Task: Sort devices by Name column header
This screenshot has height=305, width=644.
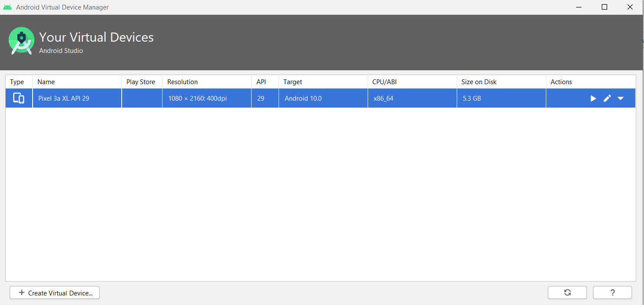Action: coord(46,82)
